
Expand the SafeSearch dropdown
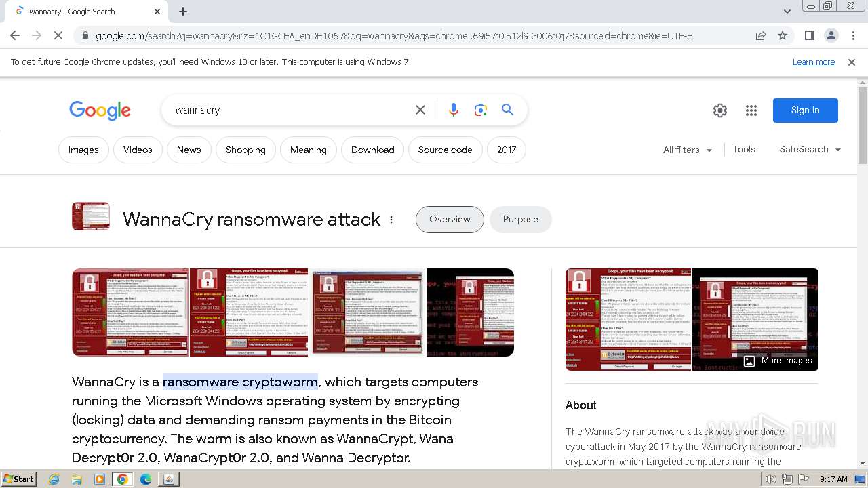[810, 149]
